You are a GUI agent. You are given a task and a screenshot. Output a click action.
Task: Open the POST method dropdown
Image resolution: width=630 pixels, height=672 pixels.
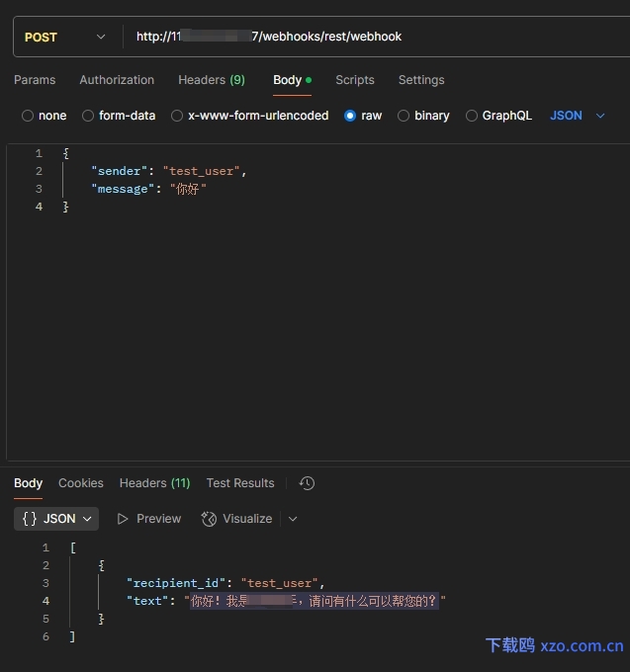click(64, 37)
